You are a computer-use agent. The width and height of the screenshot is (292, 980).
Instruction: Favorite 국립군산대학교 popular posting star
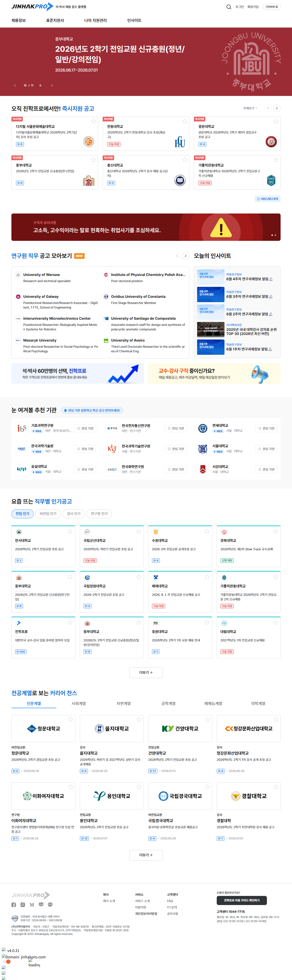pyautogui.click(x=138, y=531)
